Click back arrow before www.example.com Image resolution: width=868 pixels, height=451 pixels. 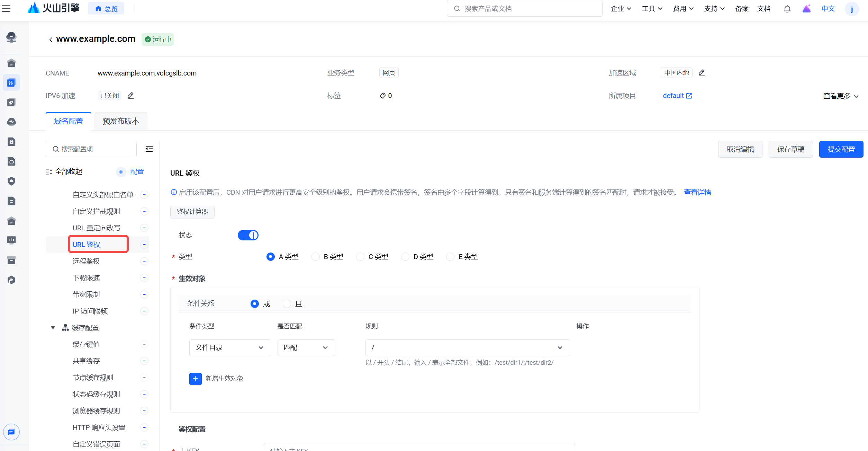click(x=51, y=39)
